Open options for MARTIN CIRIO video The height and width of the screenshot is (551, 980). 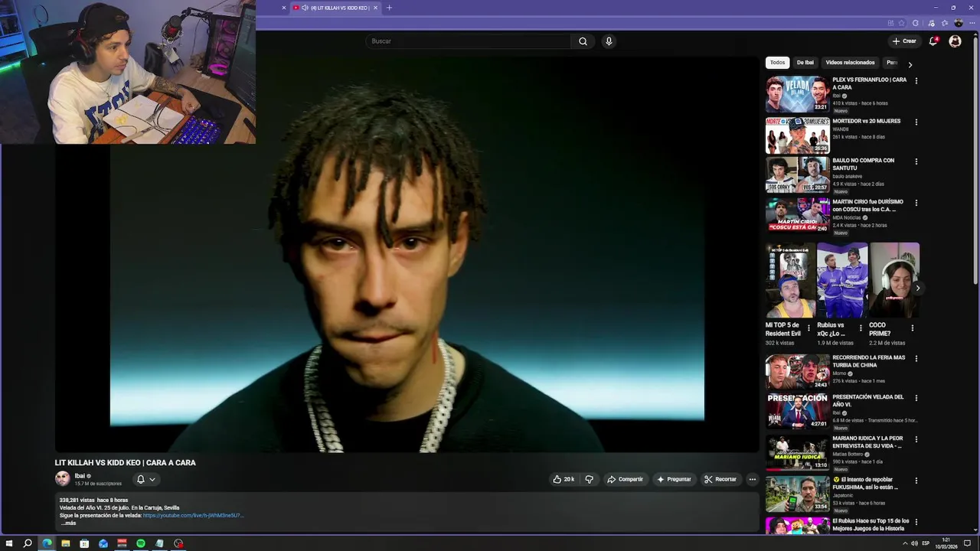point(916,203)
